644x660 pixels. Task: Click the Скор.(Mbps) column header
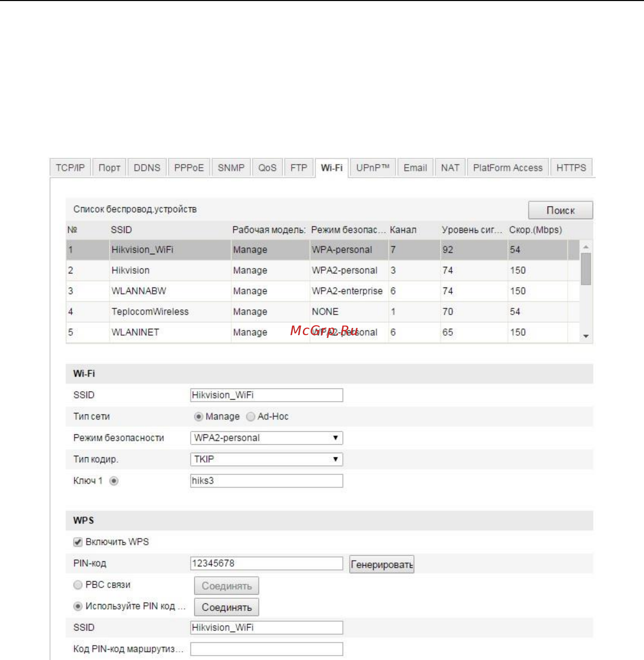(536, 230)
